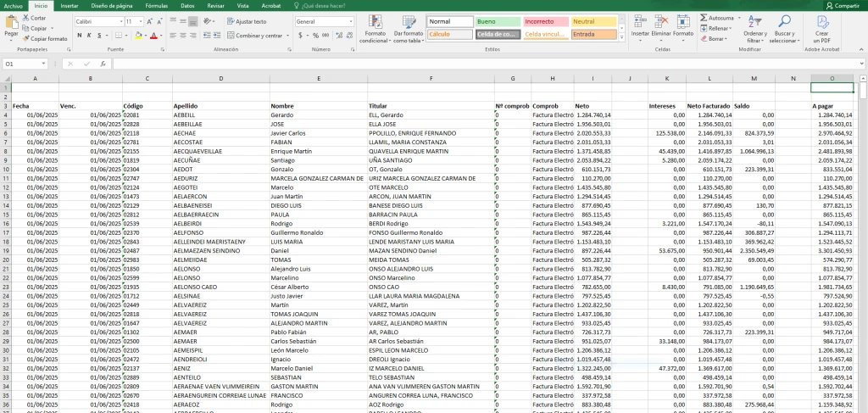Toggle italic K formatting
The width and height of the screenshot is (868, 413).
click(89, 36)
